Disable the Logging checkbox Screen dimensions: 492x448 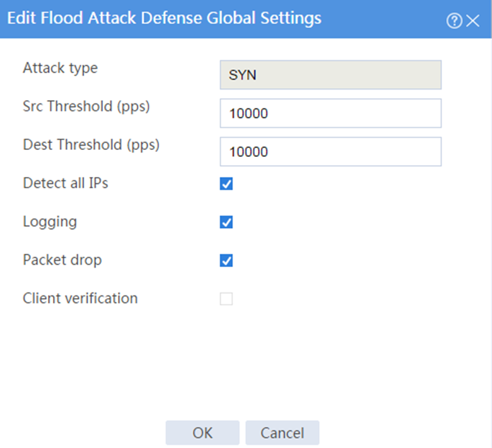226,222
